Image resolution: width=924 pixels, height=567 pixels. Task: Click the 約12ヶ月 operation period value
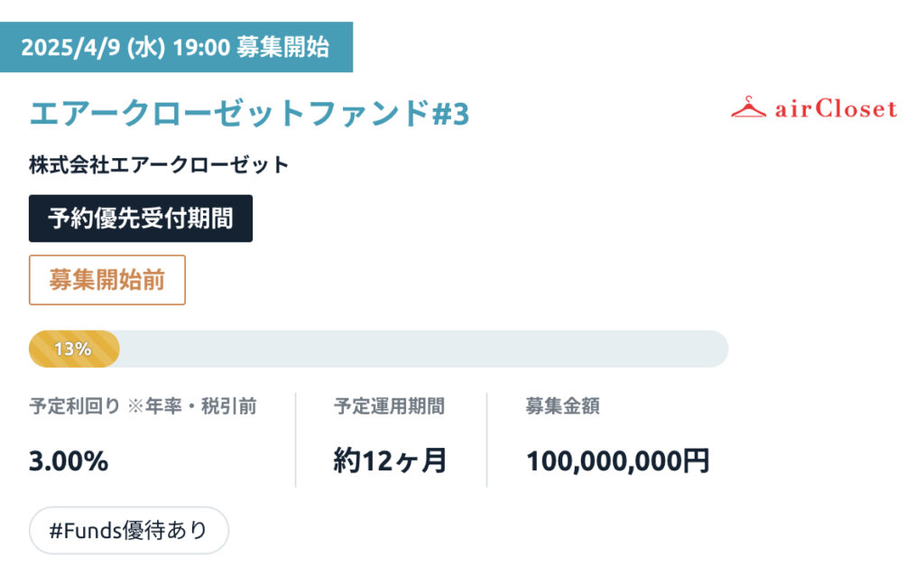coord(390,460)
